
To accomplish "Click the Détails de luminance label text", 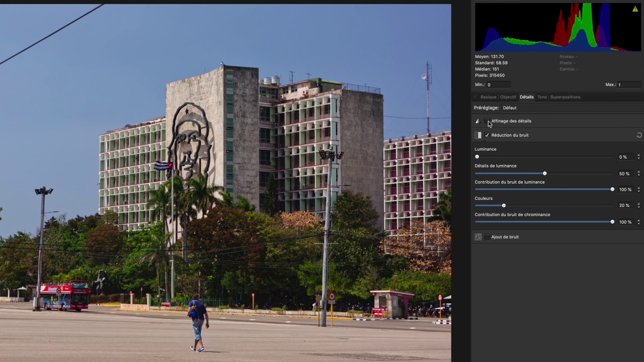I will [496, 166].
